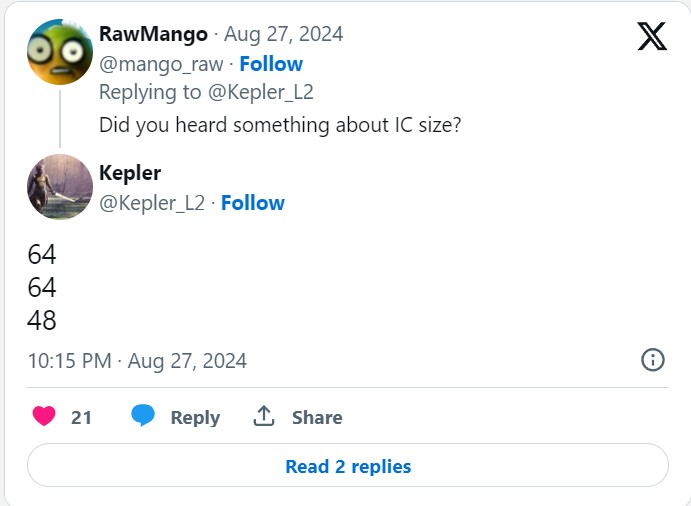
Task: Click the 21 likes count
Action: coord(82,418)
